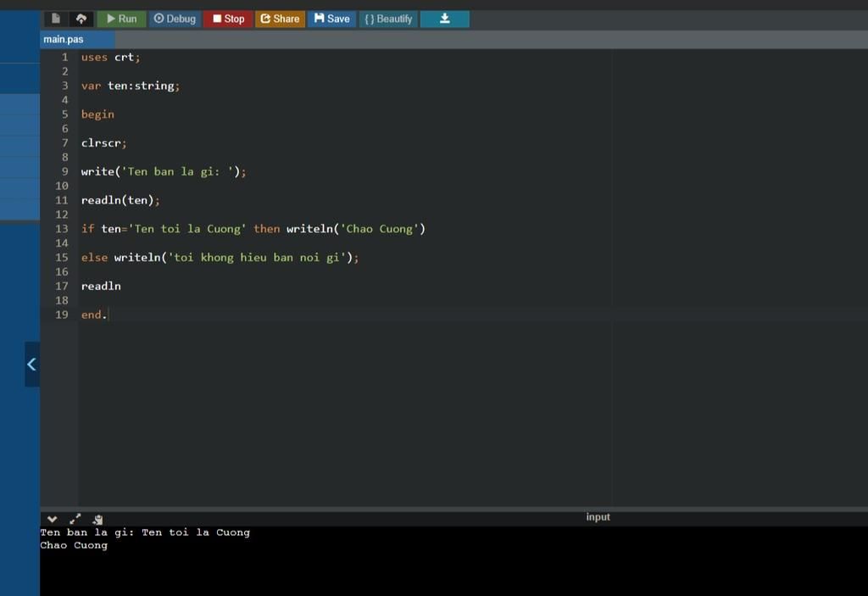Start the Debug session
Screen dimensions: 868x596
click(175, 19)
